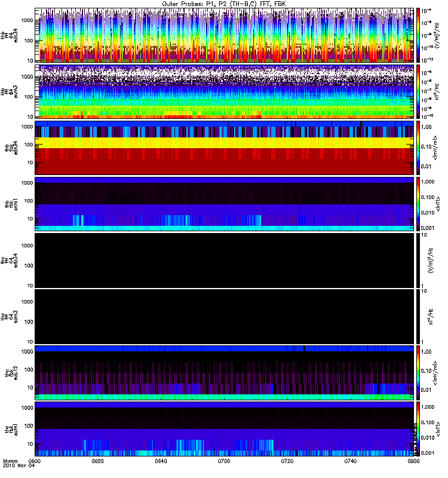Click the empty black thc fff scm3 panel
This screenshot has height=478, width=448.
(x=225, y=317)
